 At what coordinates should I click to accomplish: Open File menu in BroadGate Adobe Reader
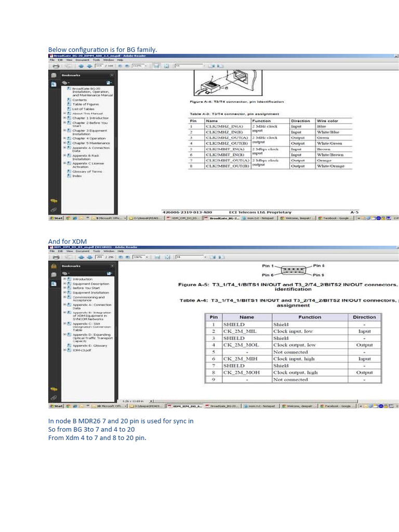coord(52,60)
